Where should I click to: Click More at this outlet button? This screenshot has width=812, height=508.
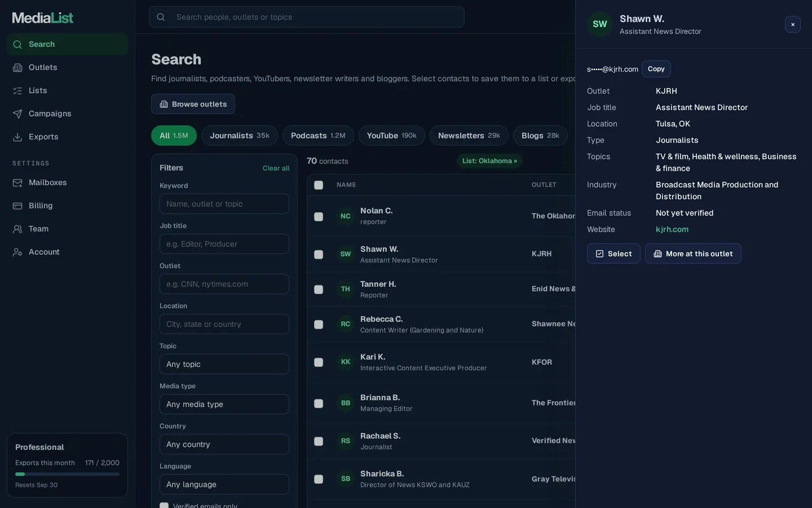[x=693, y=253]
